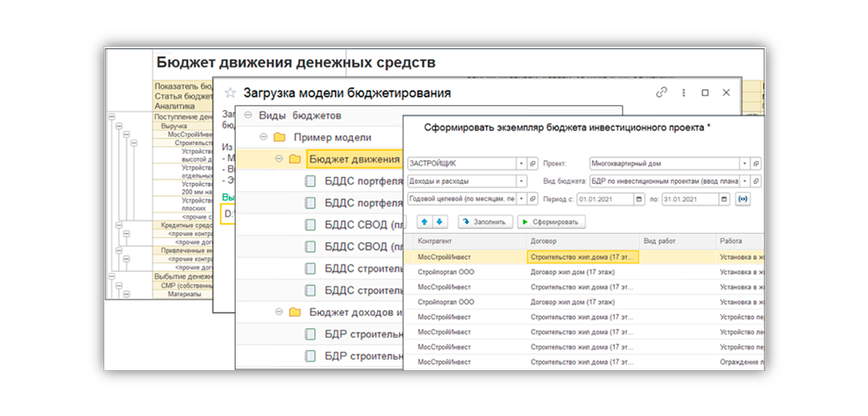The image size is (868, 416).
Task: Click the Сформировать button
Action: 551,222
